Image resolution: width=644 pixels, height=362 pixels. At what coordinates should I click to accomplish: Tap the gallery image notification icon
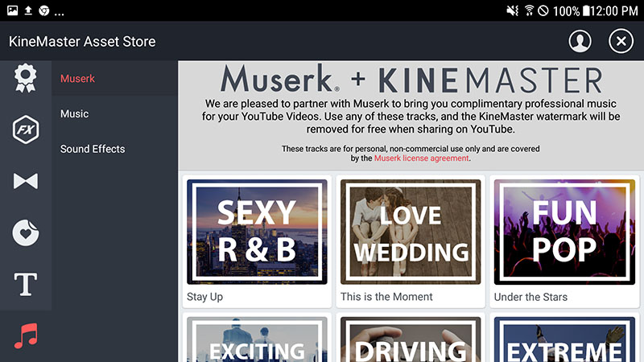pos(12,10)
